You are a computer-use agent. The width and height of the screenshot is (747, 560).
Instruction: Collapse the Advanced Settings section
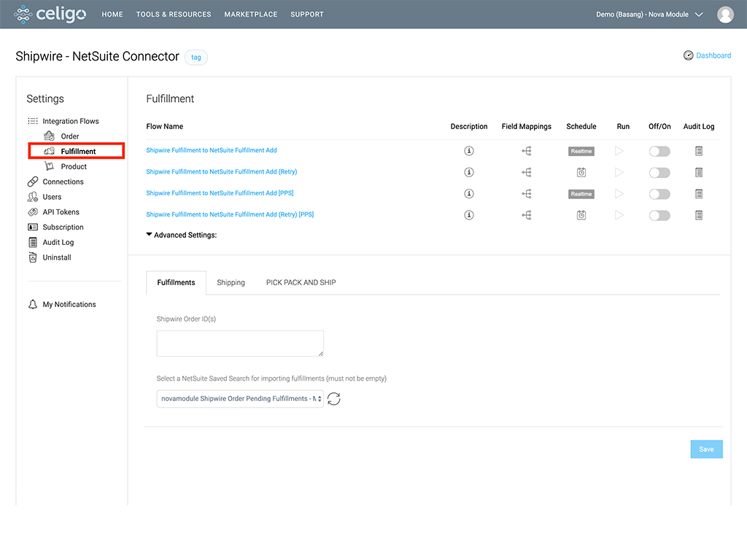[x=182, y=235]
